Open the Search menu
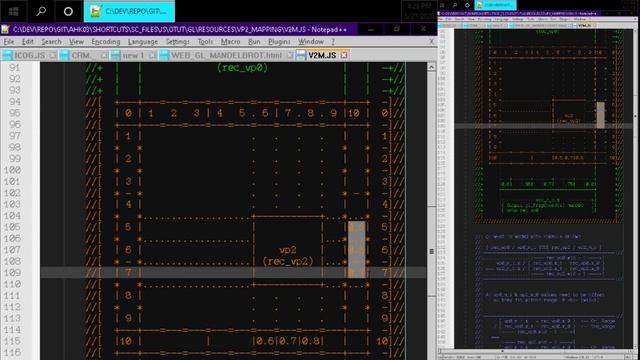 coord(51,42)
